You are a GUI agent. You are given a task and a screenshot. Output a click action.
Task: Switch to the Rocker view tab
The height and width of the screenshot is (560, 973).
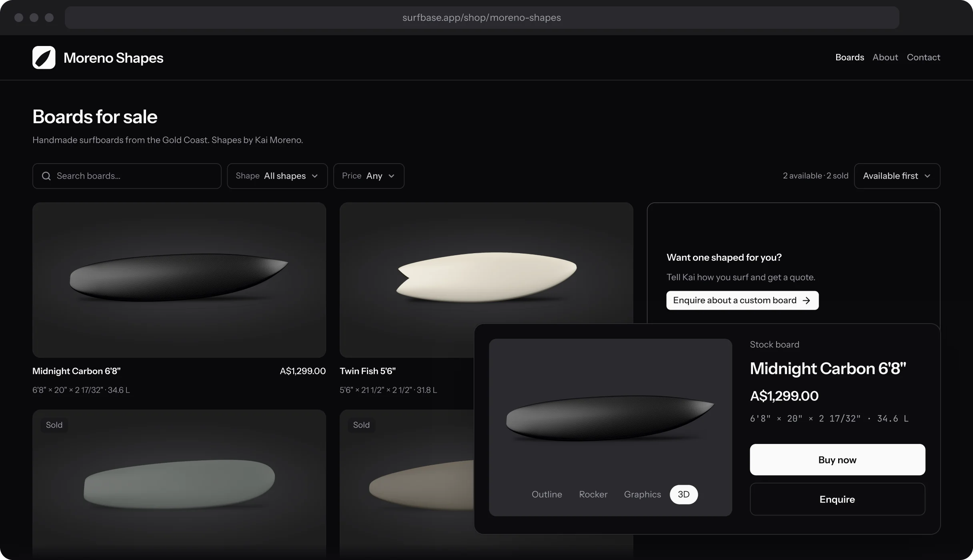(593, 494)
